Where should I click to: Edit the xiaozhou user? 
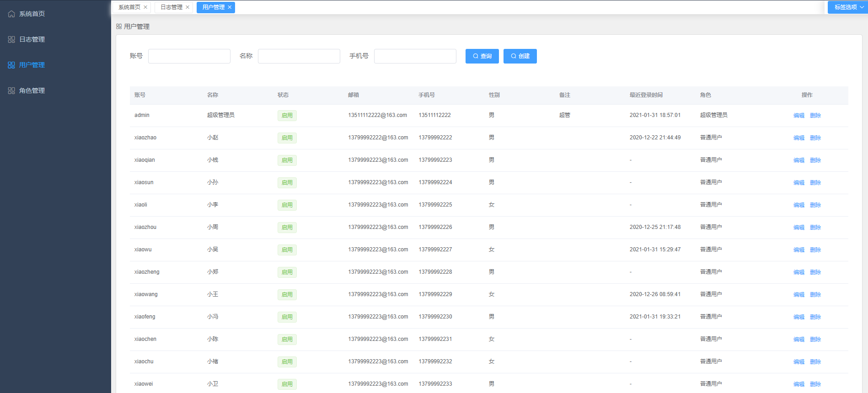coord(799,228)
